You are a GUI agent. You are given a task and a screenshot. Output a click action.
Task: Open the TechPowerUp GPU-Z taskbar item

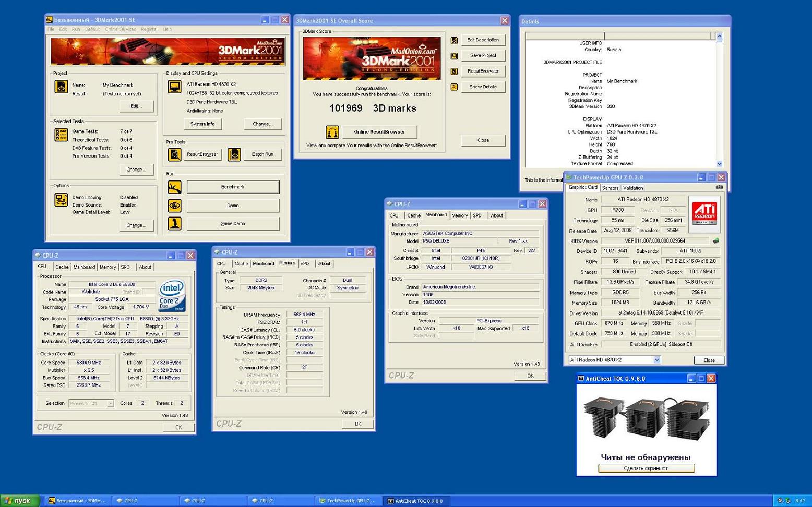click(348, 501)
